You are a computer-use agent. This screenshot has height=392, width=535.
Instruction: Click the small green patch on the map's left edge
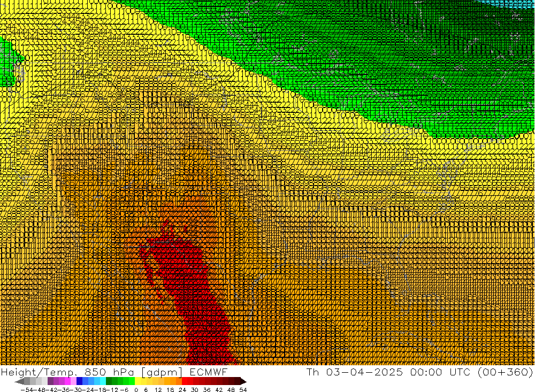(x=6, y=64)
